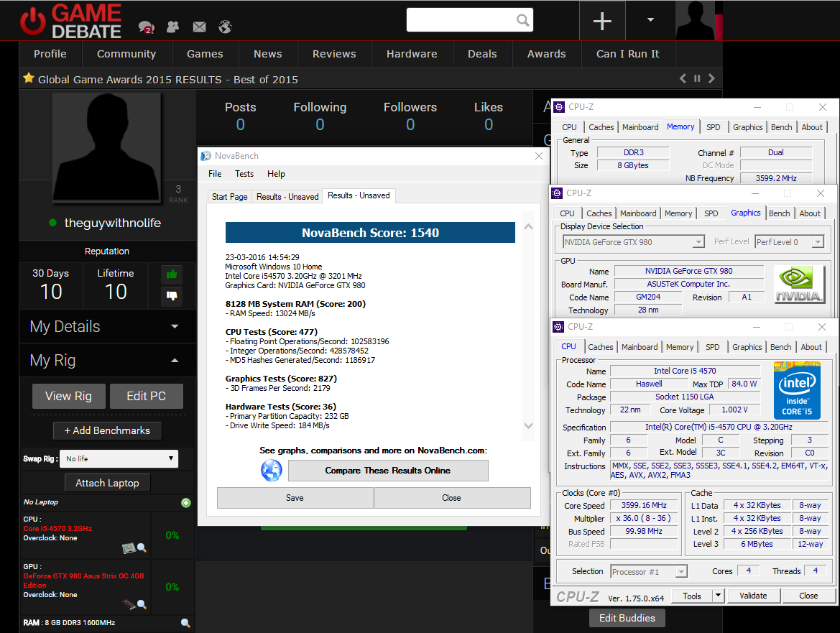Click the Tools button in CPU-Z
Image resolution: width=840 pixels, height=633 pixels.
691,596
